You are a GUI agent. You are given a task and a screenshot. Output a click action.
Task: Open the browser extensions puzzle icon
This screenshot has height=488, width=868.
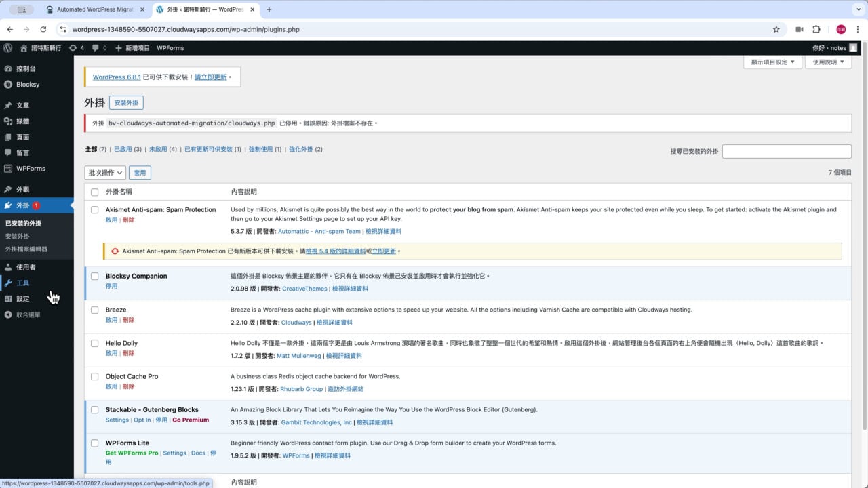(x=816, y=29)
